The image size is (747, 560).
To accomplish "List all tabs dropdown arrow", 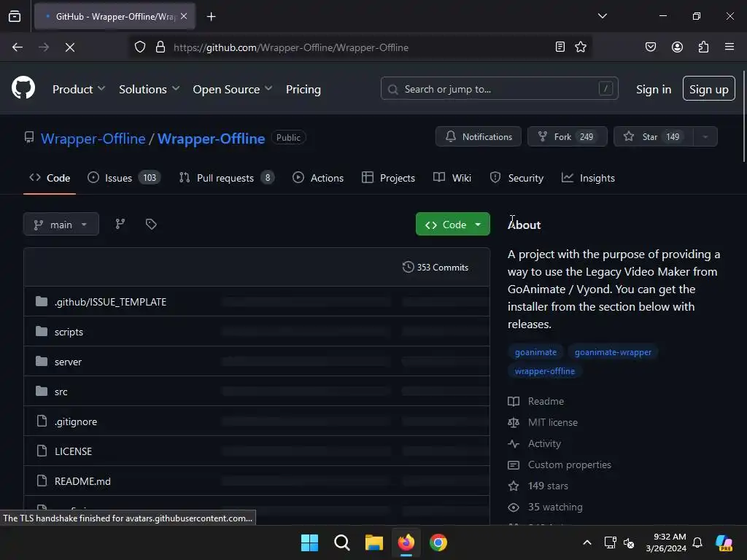I will (602, 16).
